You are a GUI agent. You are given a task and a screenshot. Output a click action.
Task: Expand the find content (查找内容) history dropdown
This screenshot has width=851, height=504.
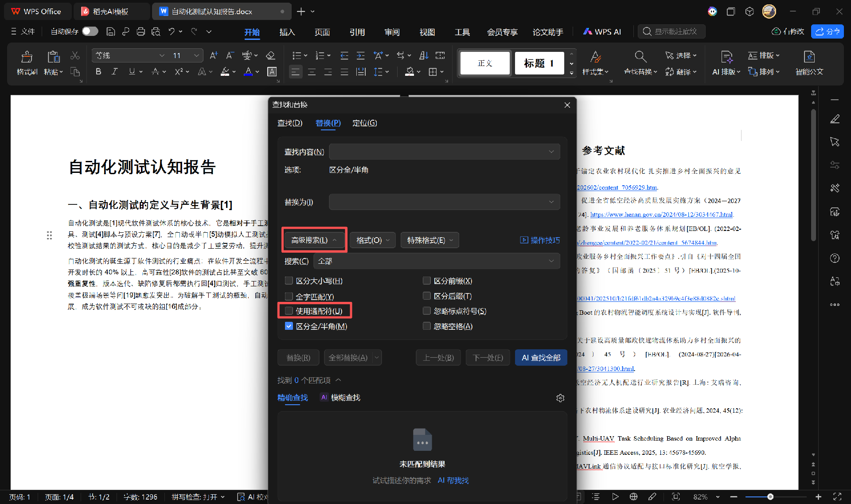[551, 152]
